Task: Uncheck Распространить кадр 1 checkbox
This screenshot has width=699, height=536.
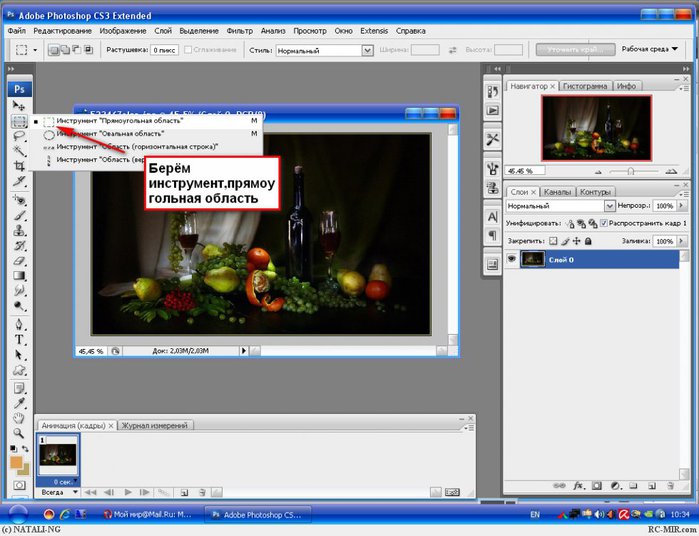Action: [x=604, y=223]
